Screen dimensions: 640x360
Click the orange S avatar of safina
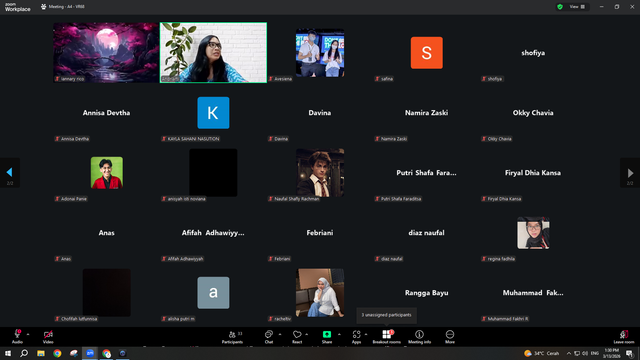click(x=427, y=53)
